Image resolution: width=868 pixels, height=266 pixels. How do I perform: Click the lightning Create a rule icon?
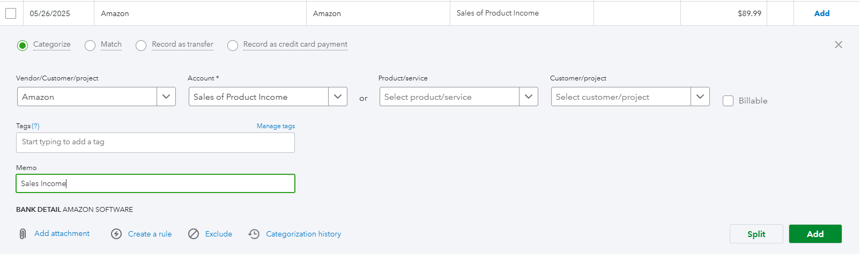[116, 234]
